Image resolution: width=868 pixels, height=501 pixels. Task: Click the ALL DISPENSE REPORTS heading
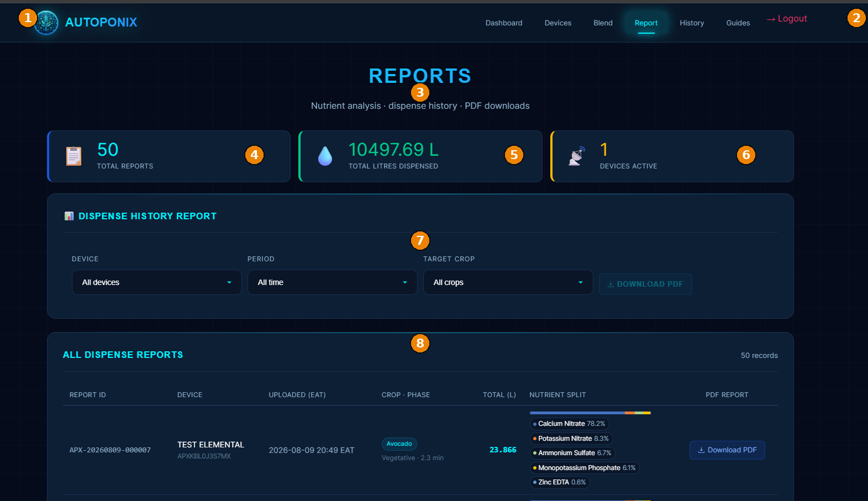tap(123, 355)
